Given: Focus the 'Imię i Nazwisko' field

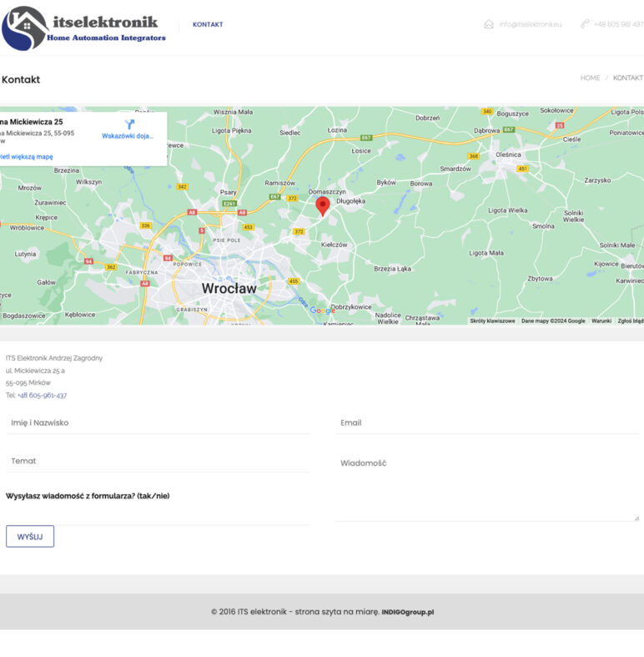Looking at the screenshot, I should pyautogui.click(x=158, y=422).
